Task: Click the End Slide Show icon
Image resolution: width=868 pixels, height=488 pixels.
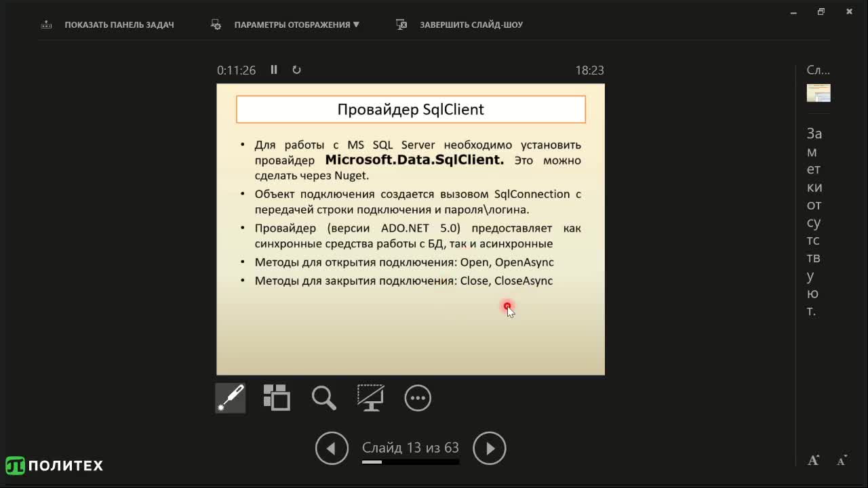Action: click(x=401, y=24)
